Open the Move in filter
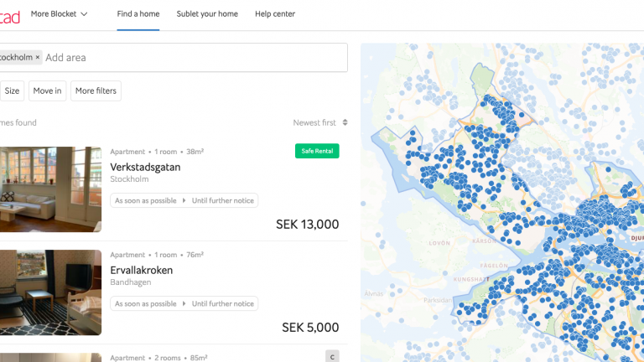The height and width of the screenshot is (362, 644). tap(47, 90)
